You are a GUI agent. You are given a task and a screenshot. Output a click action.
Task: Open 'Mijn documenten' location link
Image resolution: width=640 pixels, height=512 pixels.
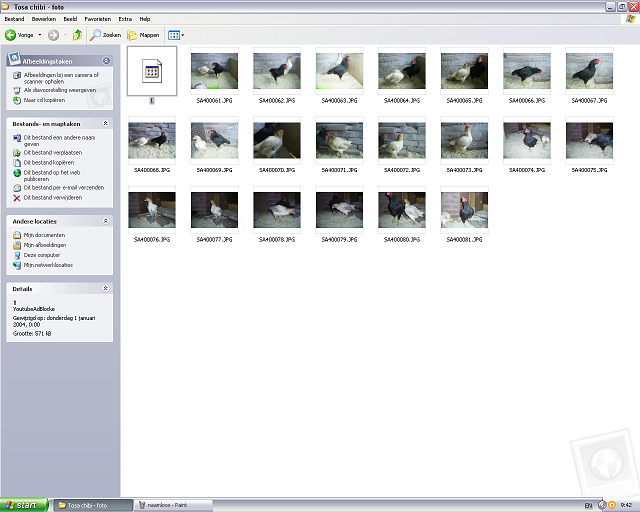pyautogui.click(x=44, y=234)
